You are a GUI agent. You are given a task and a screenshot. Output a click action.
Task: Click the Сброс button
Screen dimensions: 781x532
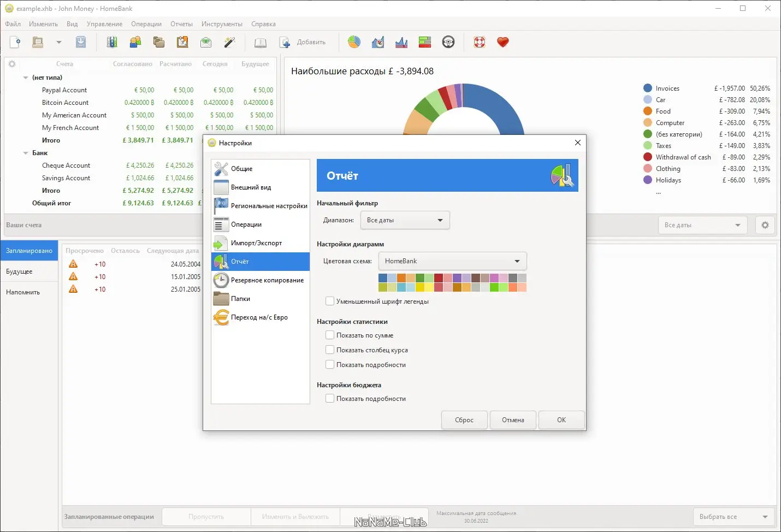[x=464, y=420]
